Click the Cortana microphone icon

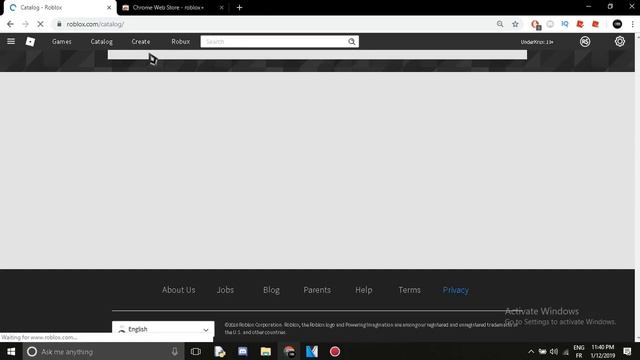coord(175,351)
